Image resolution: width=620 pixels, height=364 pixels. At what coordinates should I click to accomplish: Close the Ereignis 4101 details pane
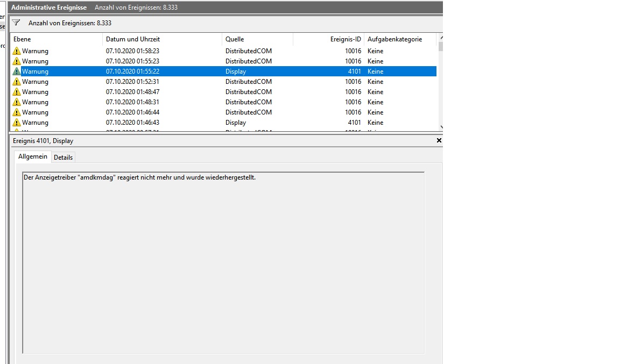(x=439, y=140)
